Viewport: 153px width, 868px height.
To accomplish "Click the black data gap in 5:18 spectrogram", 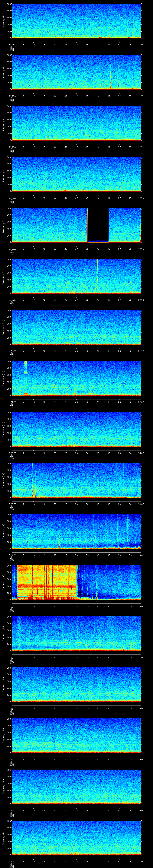I will (98, 224).
